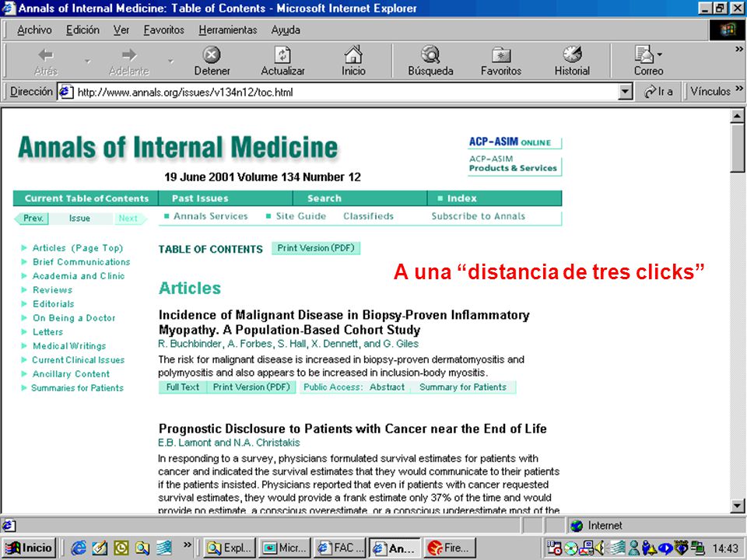
Task: Click the CD disc icon in the system tray
Action: coord(571,548)
